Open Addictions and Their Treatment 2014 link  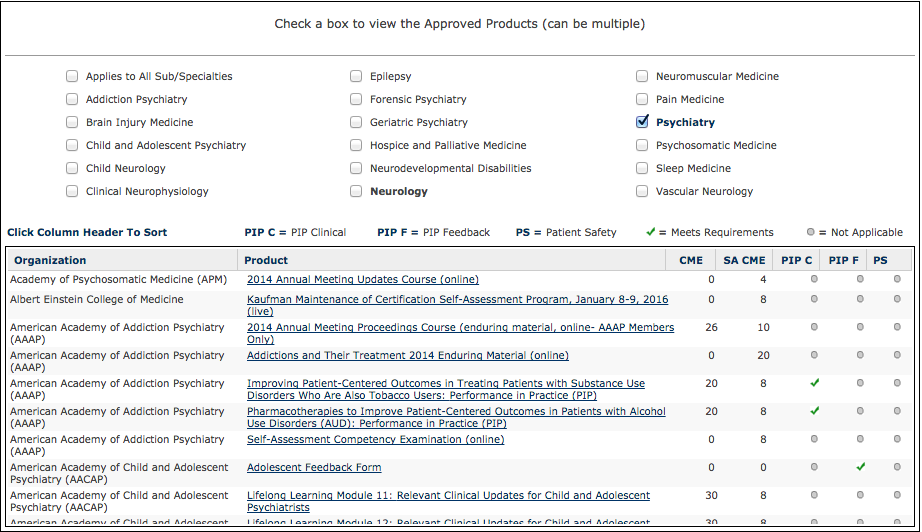point(407,355)
